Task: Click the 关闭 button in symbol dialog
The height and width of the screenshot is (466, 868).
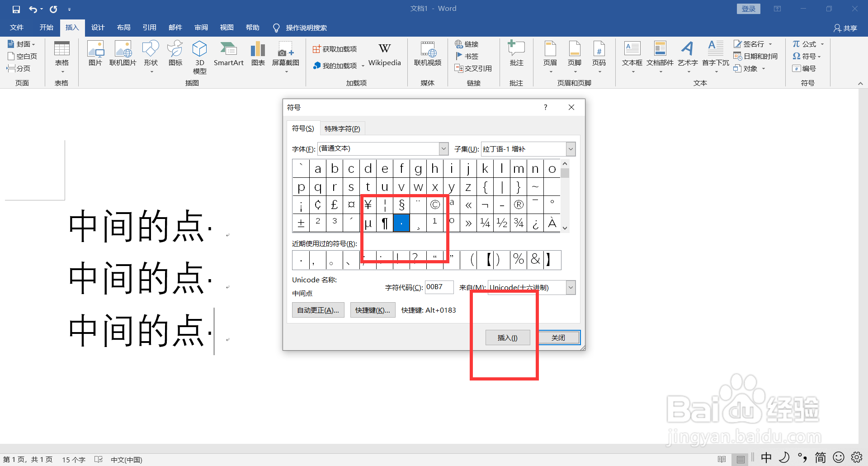Action: [558, 338]
